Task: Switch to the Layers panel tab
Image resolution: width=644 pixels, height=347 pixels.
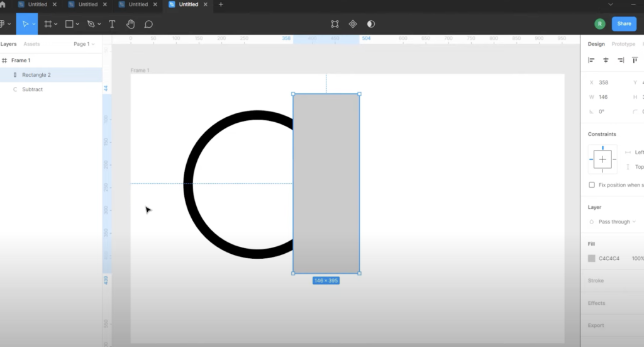Action: coord(8,44)
